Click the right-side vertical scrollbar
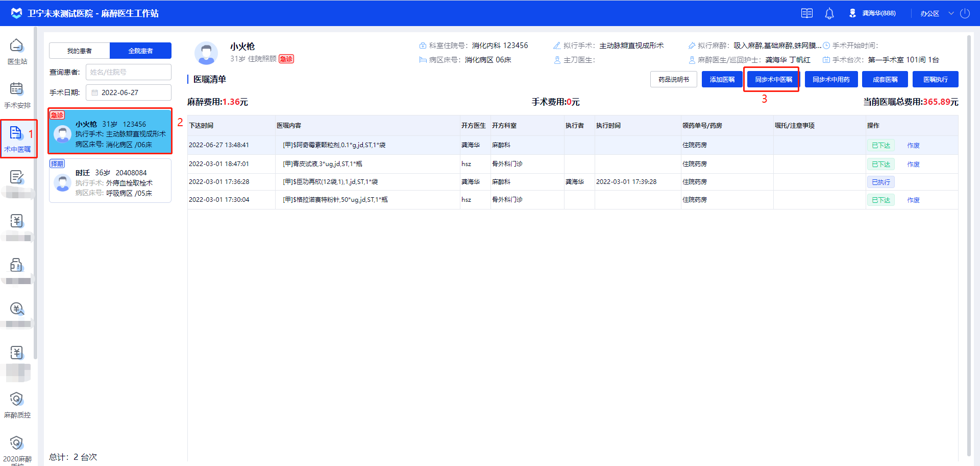The height and width of the screenshot is (466, 980). (x=969, y=245)
